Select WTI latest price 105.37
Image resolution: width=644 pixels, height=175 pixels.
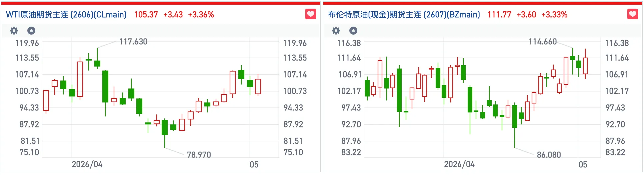click(146, 15)
